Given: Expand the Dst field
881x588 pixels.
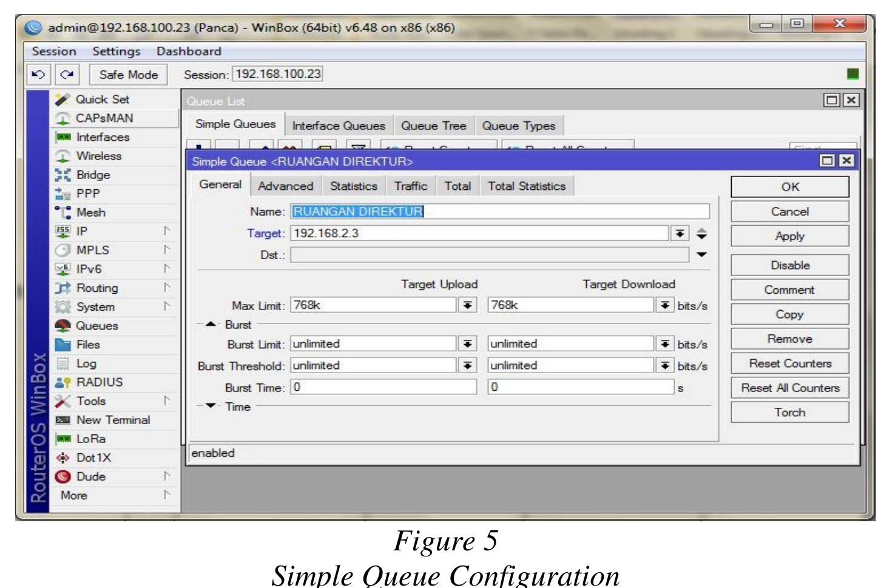Looking at the screenshot, I should coord(701,255).
